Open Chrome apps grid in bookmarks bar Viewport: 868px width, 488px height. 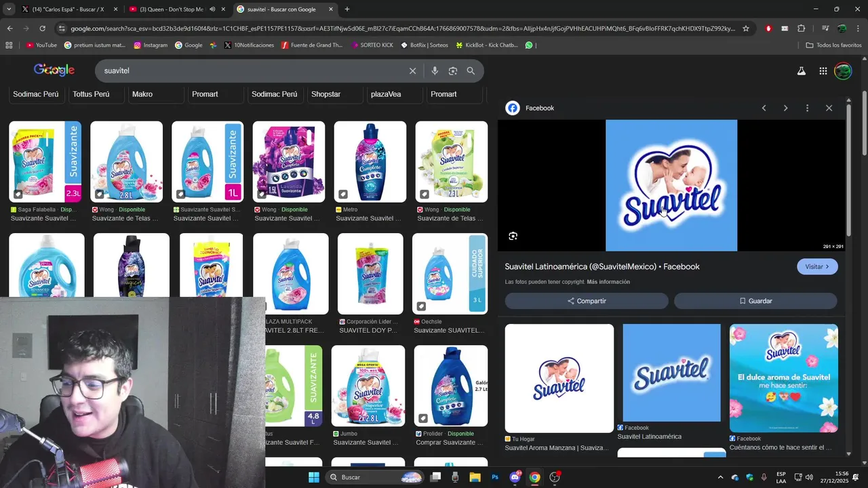[x=9, y=45]
